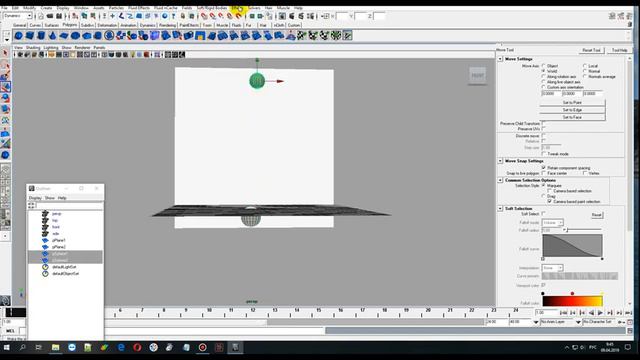Switch to the Polygons shelf tab

pos(69,25)
